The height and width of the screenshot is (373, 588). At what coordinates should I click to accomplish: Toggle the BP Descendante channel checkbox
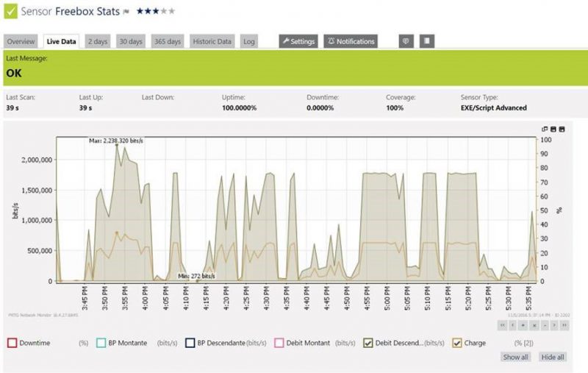click(190, 343)
